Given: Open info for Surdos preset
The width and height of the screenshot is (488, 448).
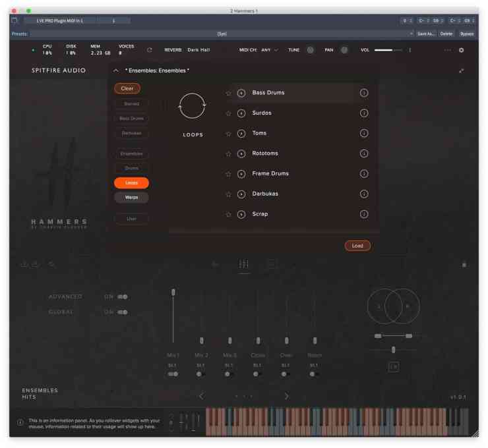Looking at the screenshot, I should [364, 113].
